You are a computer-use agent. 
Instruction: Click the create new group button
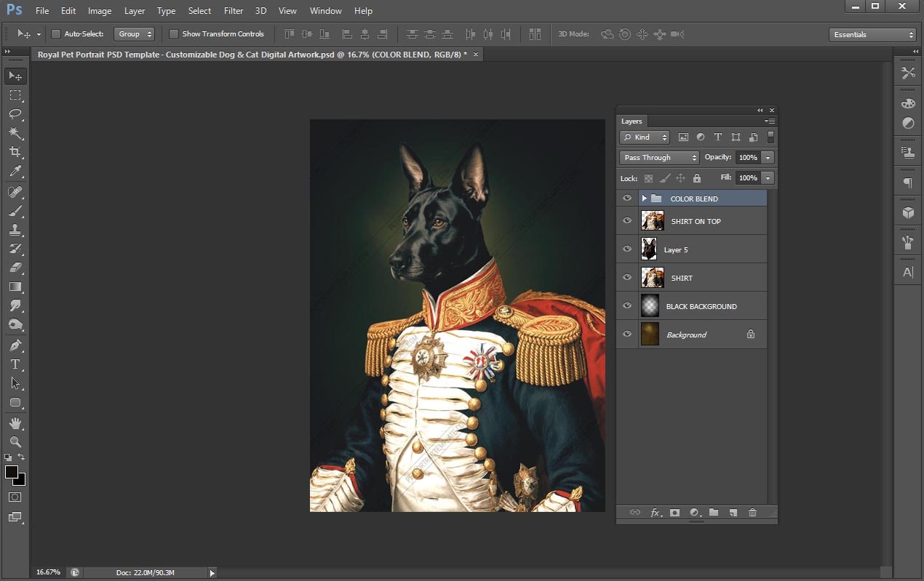tap(714, 513)
